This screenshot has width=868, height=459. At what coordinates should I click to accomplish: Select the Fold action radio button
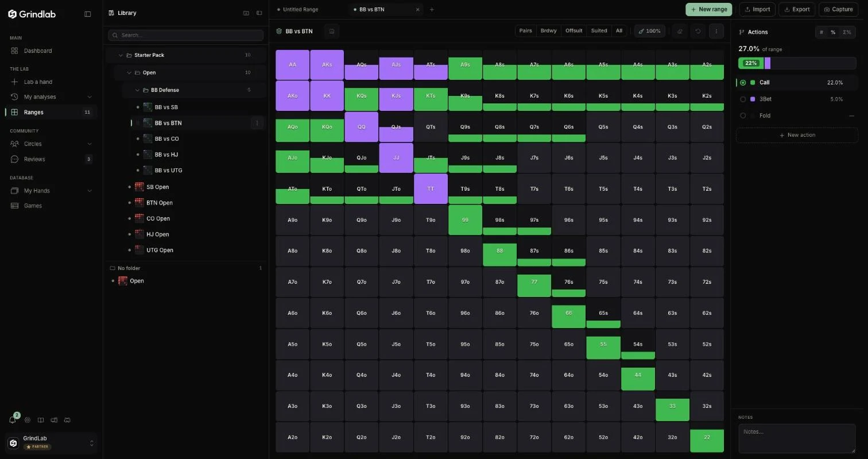(x=743, y=116)
